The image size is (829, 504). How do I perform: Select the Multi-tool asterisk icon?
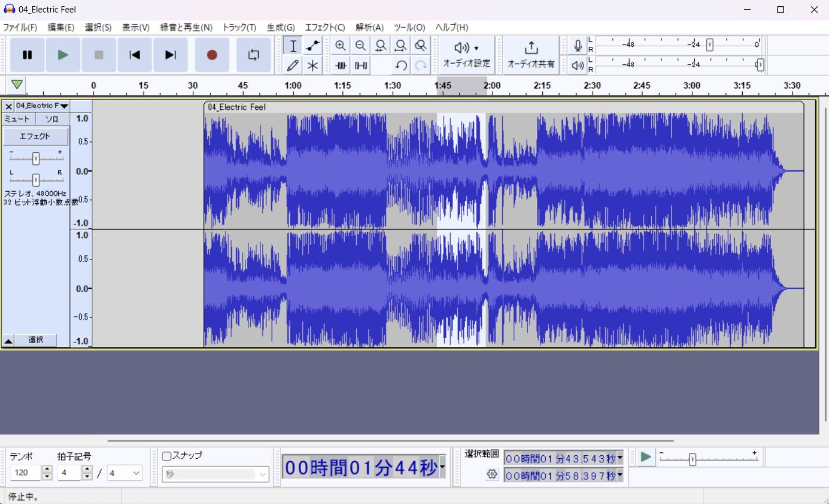coord(313,65)
